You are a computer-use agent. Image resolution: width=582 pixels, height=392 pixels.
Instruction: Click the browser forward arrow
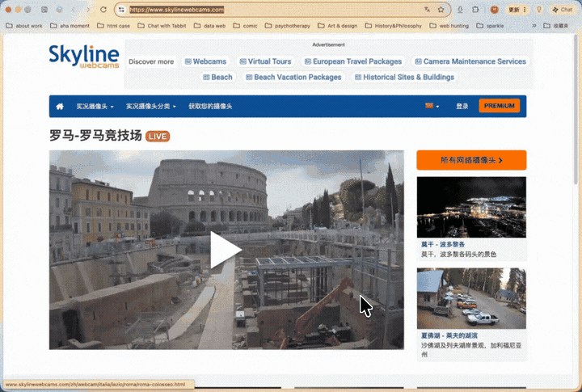[x=88, y=10]
